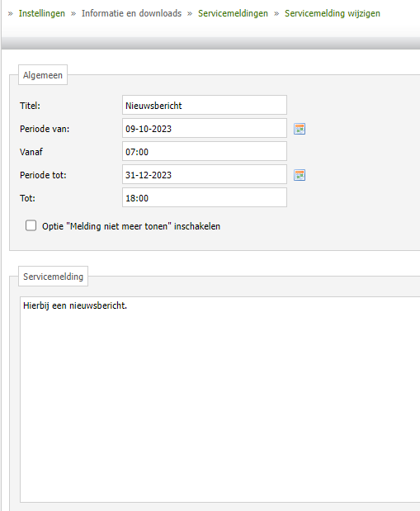Image resolution: width=420 pixels, height=511 pixels.
Task: Enable the "Melding niet meer tonen" checkbox
Action: (31, 225)
